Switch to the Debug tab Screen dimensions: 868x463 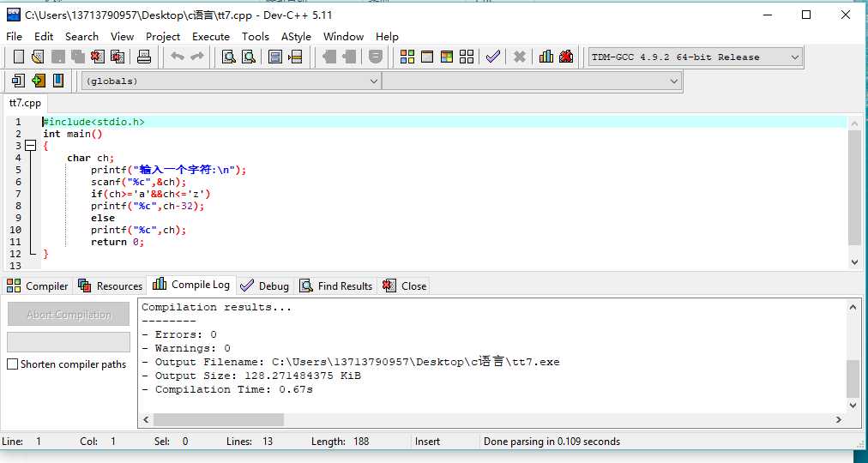265,286
